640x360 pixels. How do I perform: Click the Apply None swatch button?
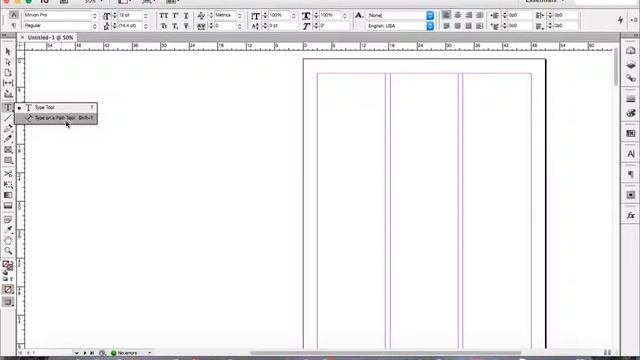[8, 289]
